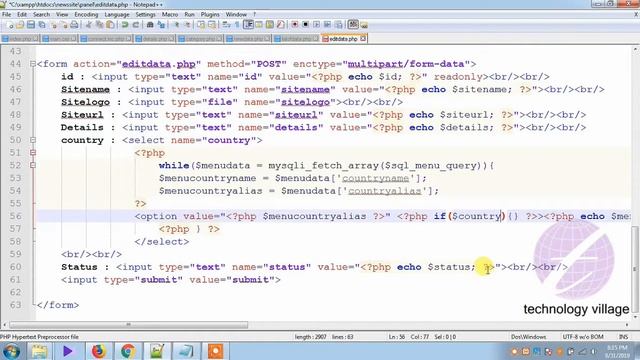Click the Dos\Windows line ending status field
Image resolution: width=640 pixels, height=360 pixels.
coord(529,337)
